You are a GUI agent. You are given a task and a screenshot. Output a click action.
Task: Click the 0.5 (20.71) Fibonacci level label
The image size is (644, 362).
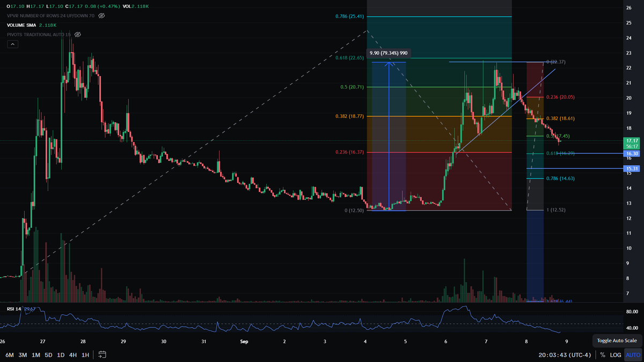pos(352,87)
